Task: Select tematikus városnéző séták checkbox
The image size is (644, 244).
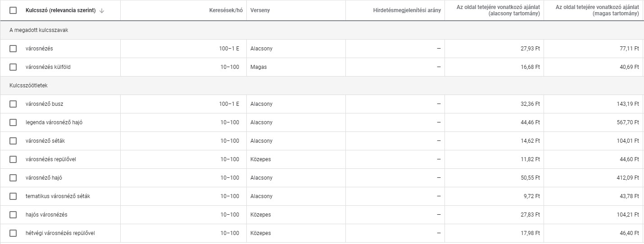Action: pyautogui.click(x=13, y=196)
